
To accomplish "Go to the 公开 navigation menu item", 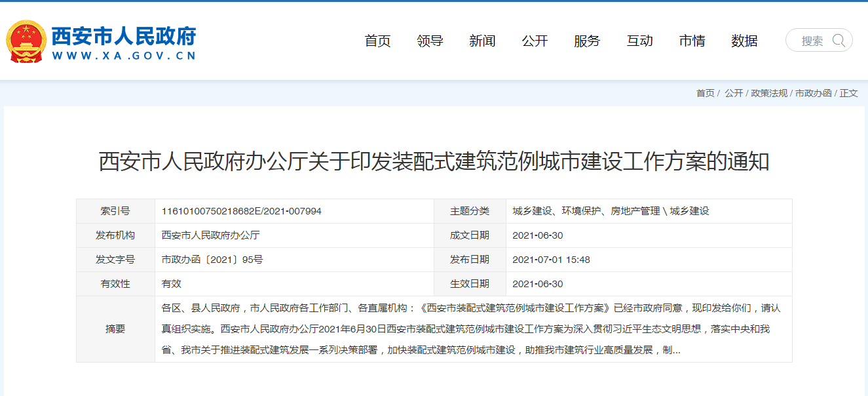I will click(x=535, y=41).
